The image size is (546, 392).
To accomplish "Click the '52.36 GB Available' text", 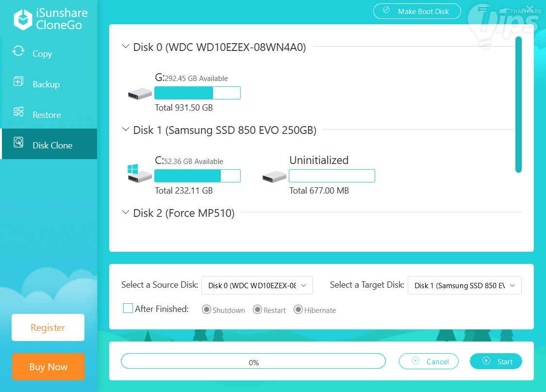I will tap(193, 162).
